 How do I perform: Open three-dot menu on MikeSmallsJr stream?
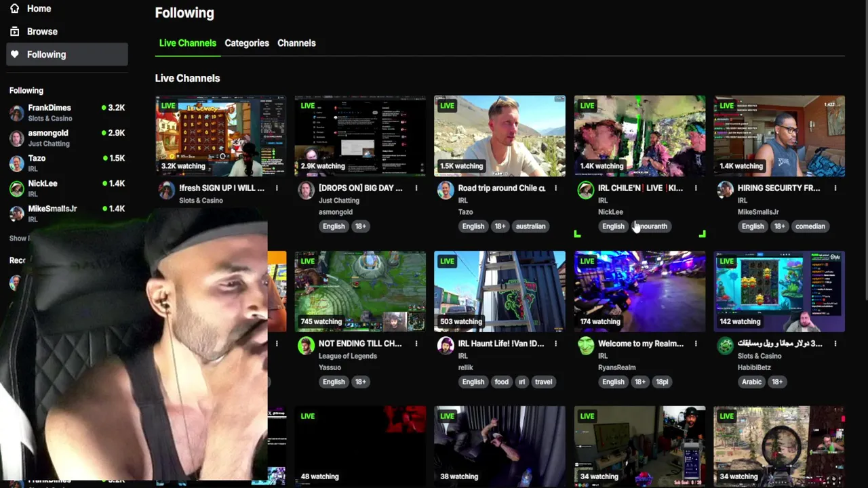(835, 188)
